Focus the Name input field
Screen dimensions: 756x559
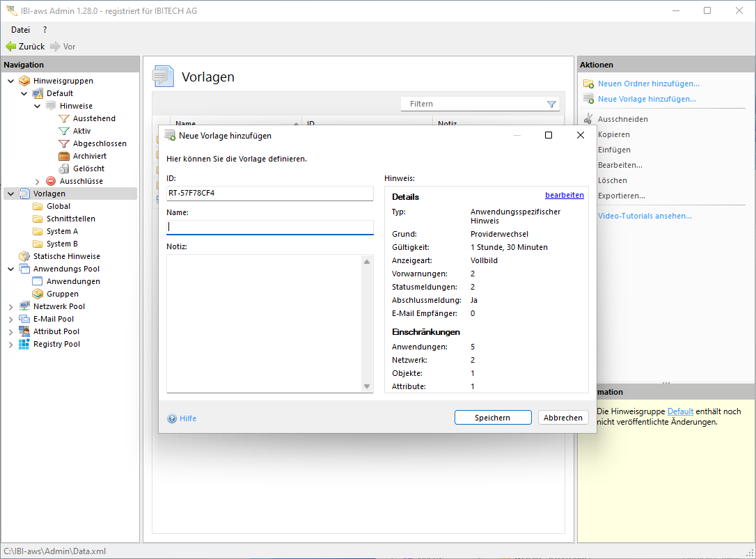[270, 227]
